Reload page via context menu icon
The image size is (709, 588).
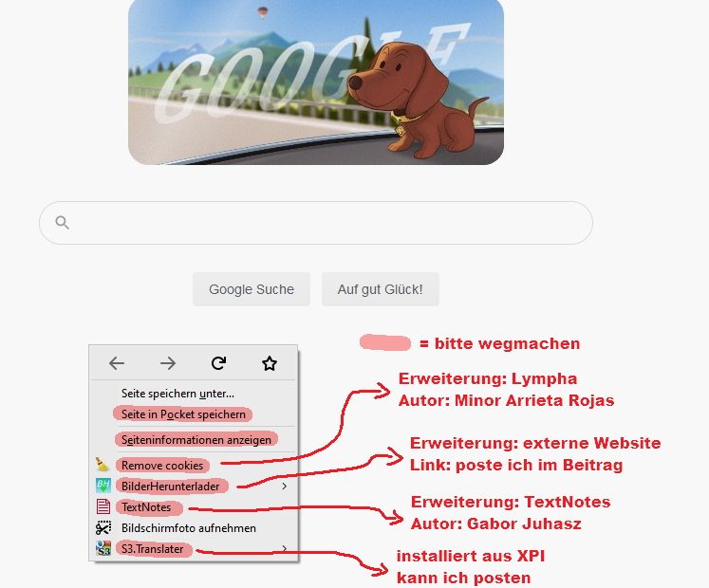tap(219, 363)
